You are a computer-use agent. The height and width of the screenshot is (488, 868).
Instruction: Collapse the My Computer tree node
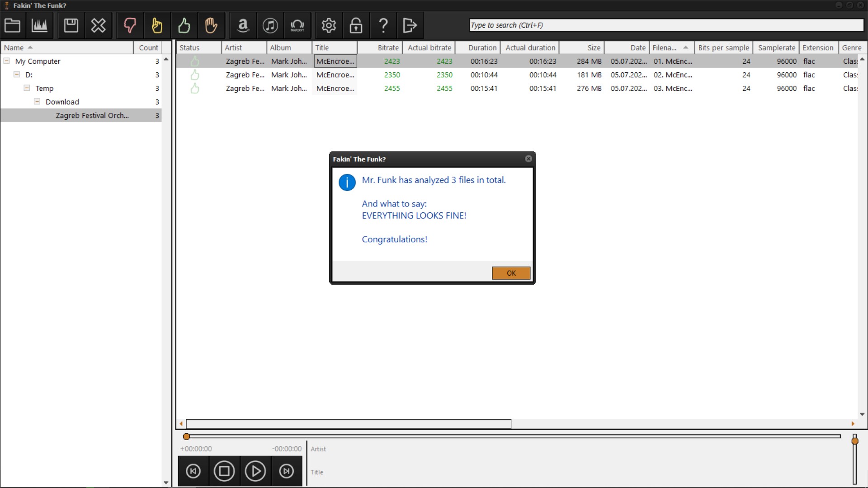(x=7, y=61)
